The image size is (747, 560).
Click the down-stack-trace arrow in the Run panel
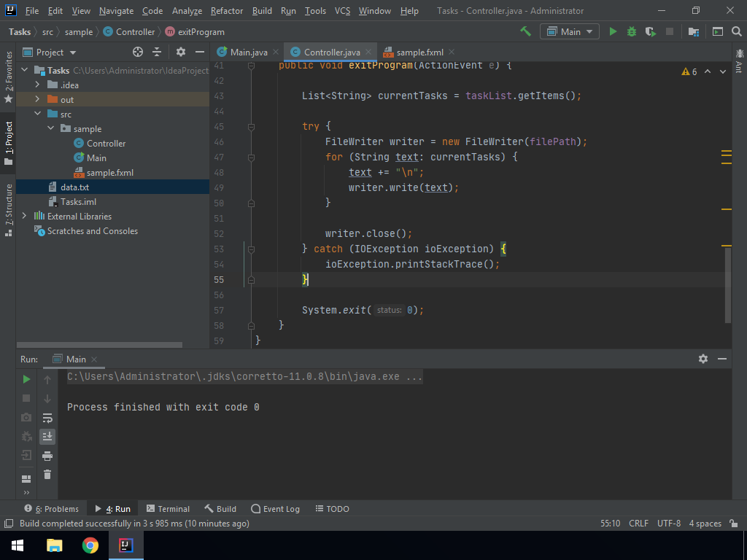(x=47, y=399)
